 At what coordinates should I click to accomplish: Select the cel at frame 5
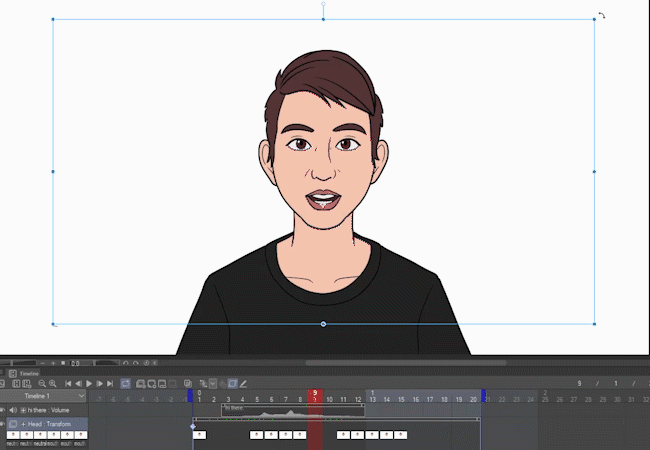point(256,435)
